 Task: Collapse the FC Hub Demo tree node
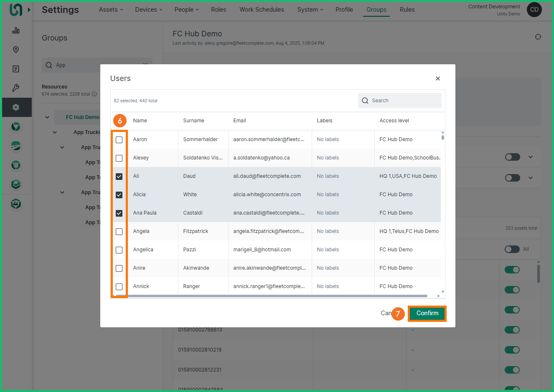47,117
